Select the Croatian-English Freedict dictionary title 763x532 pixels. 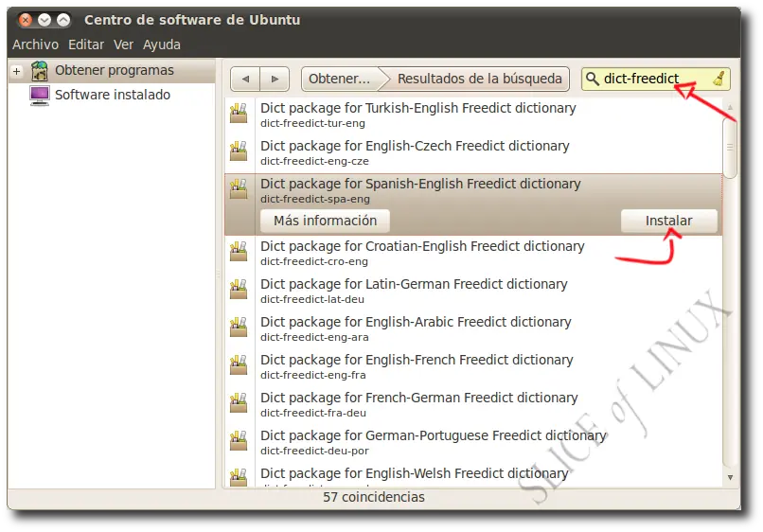click(422, 246)
